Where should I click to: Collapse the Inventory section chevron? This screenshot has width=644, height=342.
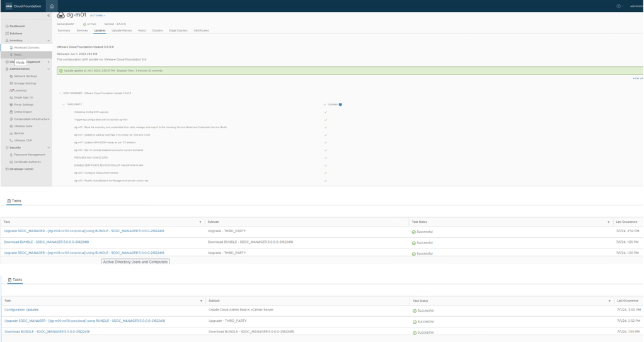[49, 40]
